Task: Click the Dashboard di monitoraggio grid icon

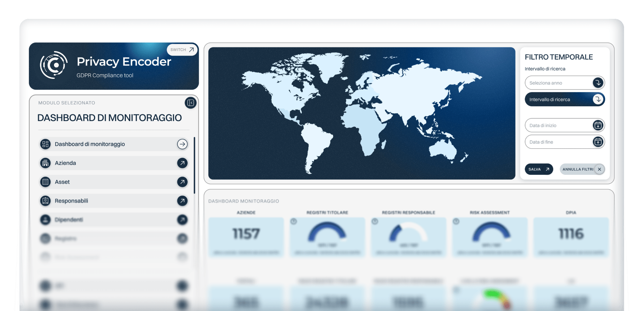Action: click(46, 144)
